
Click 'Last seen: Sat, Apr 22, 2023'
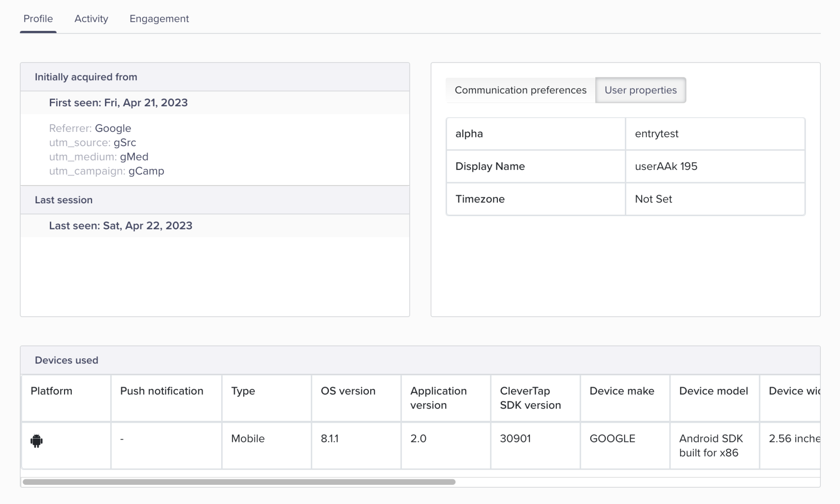(121, 225)
